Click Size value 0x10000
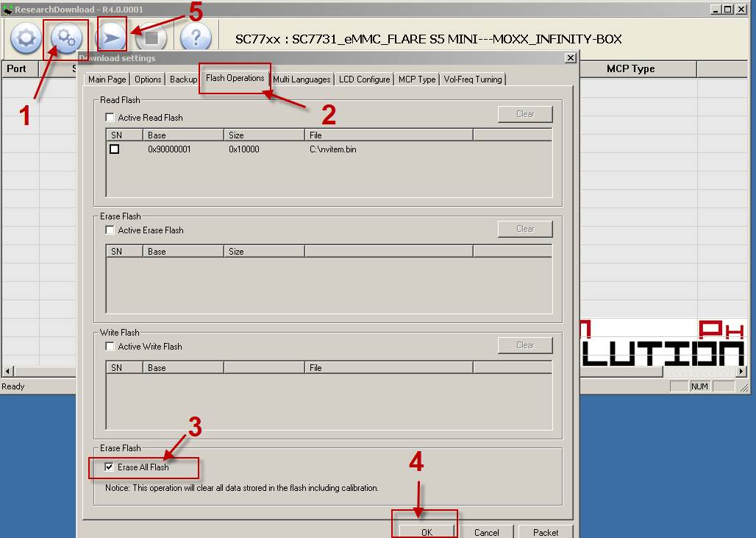 [244, 149]
